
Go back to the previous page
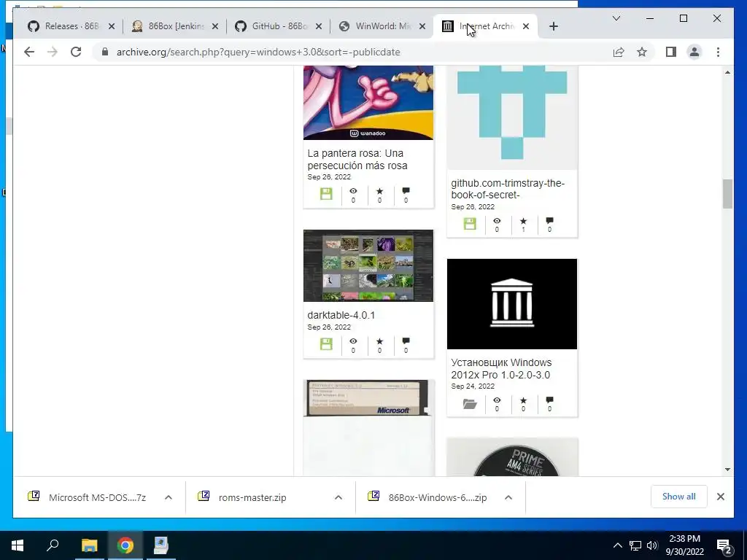pos(29,52)
